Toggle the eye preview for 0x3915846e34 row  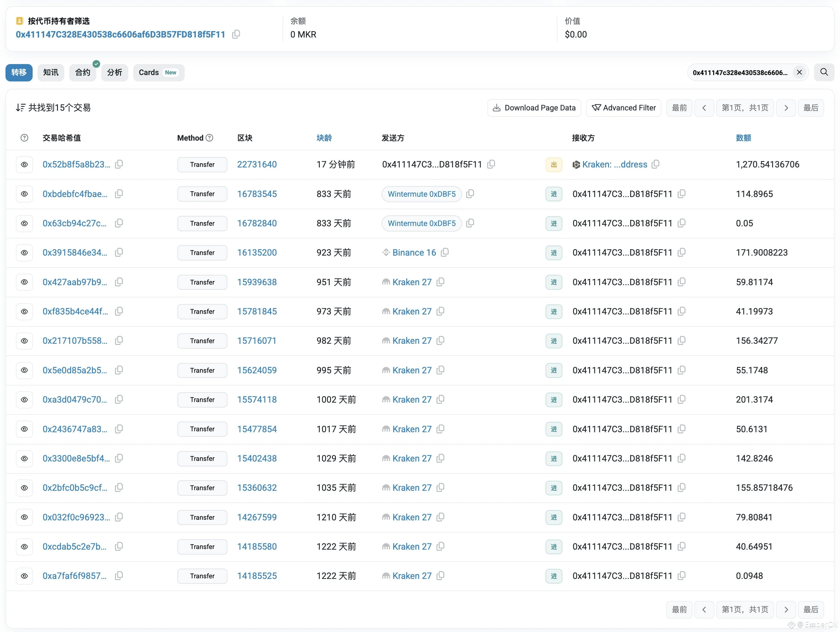coord(24,253)
